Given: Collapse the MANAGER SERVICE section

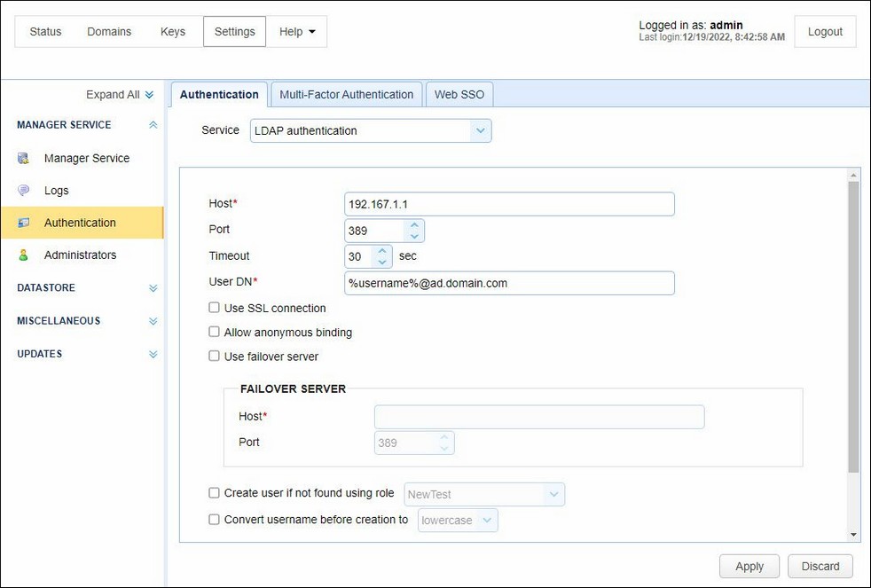Looking at the screenshot, I should [x=153, y=125].
